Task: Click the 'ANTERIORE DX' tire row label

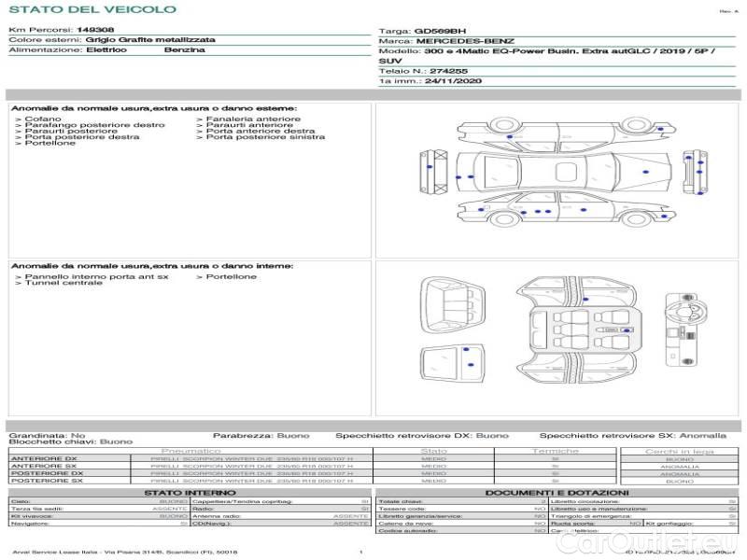Action: [x=43, y=459]
